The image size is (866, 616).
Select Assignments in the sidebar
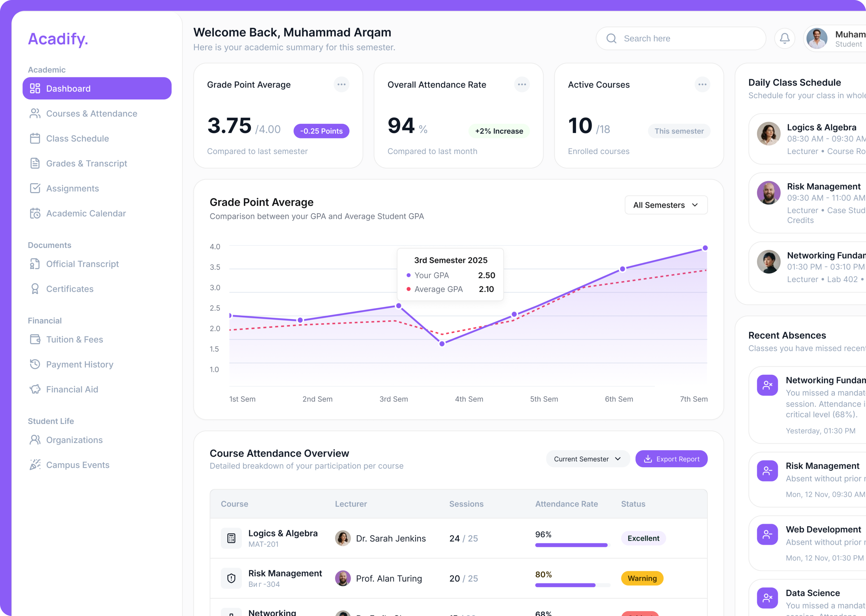coord(97,188)
